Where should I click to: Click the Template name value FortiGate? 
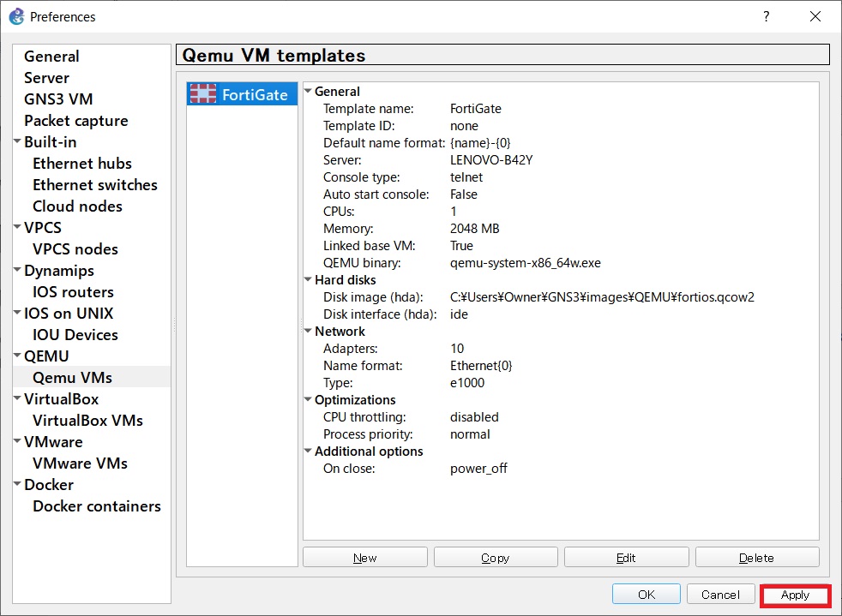point(476,109)
